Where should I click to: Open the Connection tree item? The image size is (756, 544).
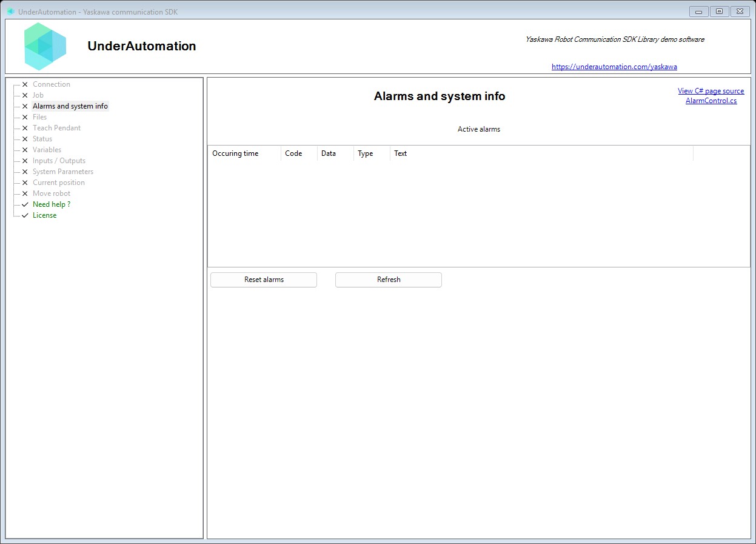tap(52, 84)
